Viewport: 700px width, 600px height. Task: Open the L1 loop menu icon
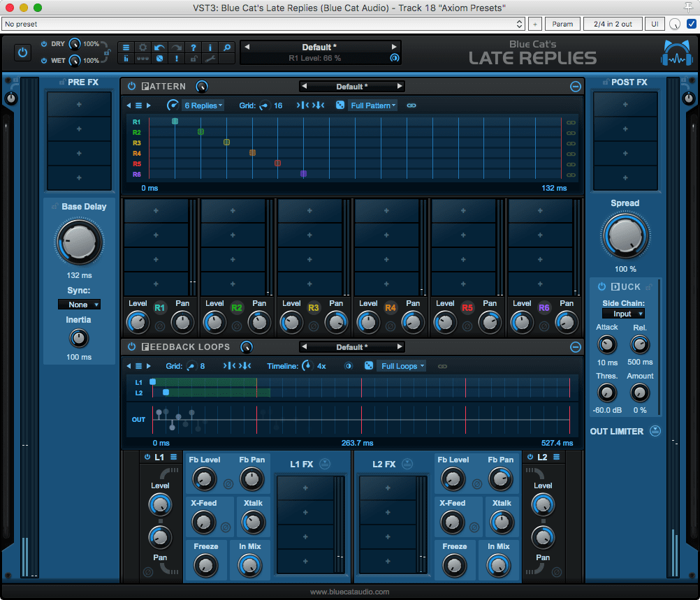[173, 457]
